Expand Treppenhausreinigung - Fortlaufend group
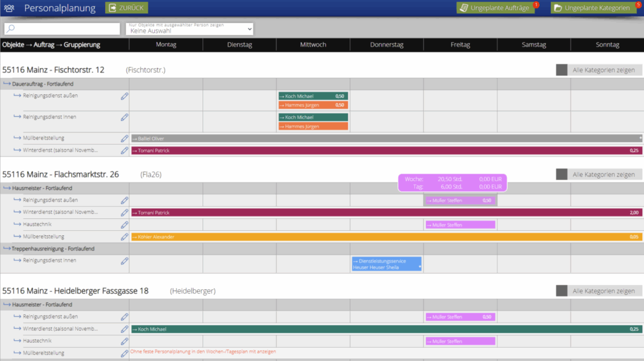The width and height of the screenshot is (644, 361). 49,248
